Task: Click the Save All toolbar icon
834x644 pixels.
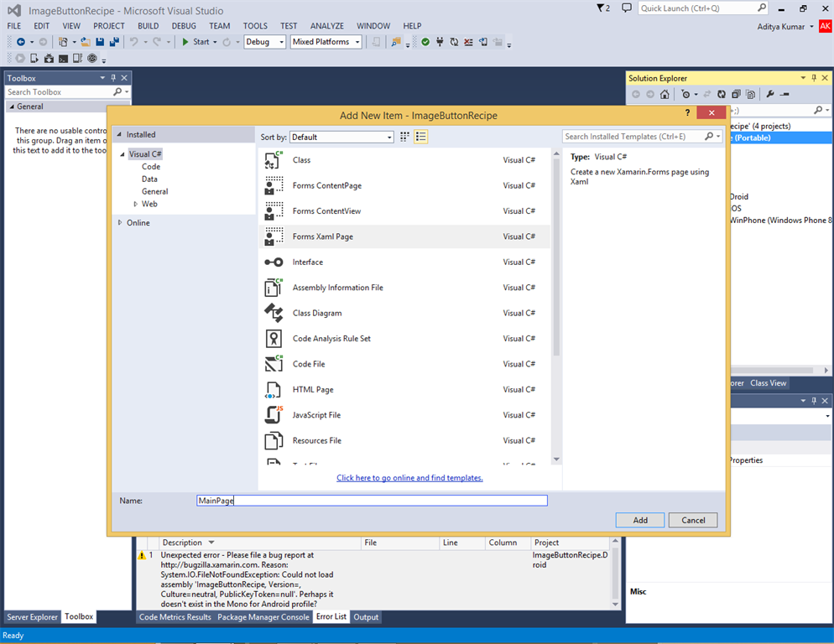Action: (113, 42)
